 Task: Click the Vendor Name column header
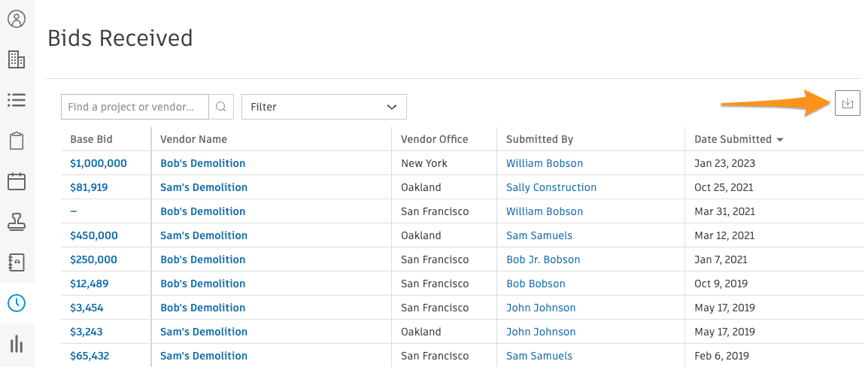click(x=193, y=139)
